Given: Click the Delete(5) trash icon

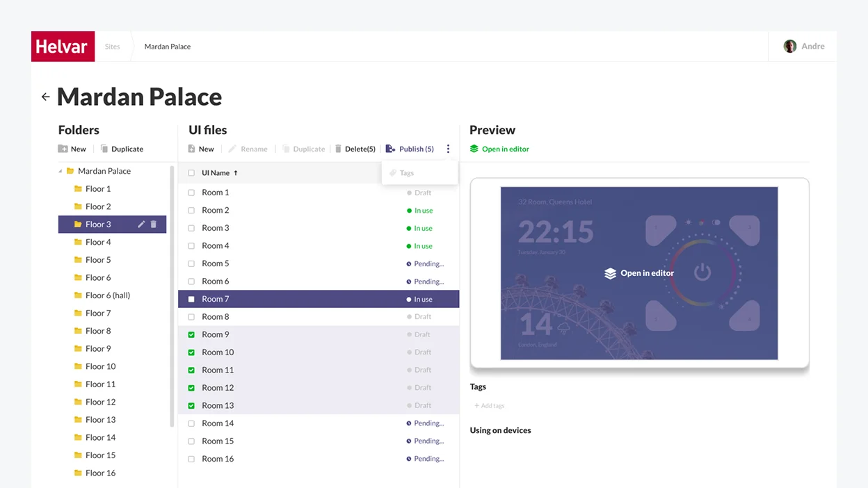Looking at the screenshot, I should coord(339,149).
